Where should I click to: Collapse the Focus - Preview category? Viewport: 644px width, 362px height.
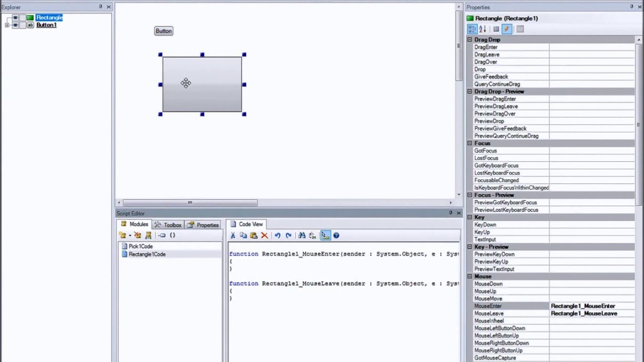pos(469,195)
